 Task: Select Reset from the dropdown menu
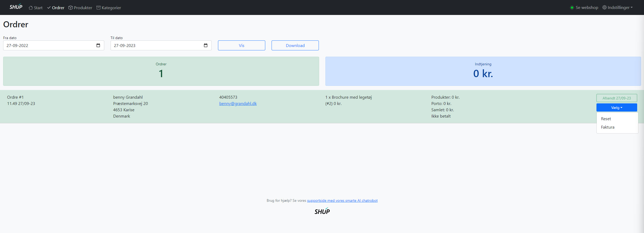click(606, 119)
